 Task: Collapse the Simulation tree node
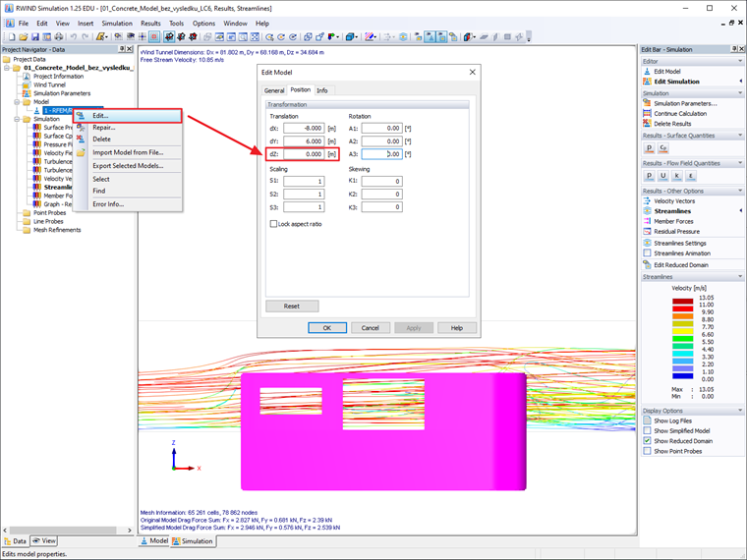(x=17, y=119)
